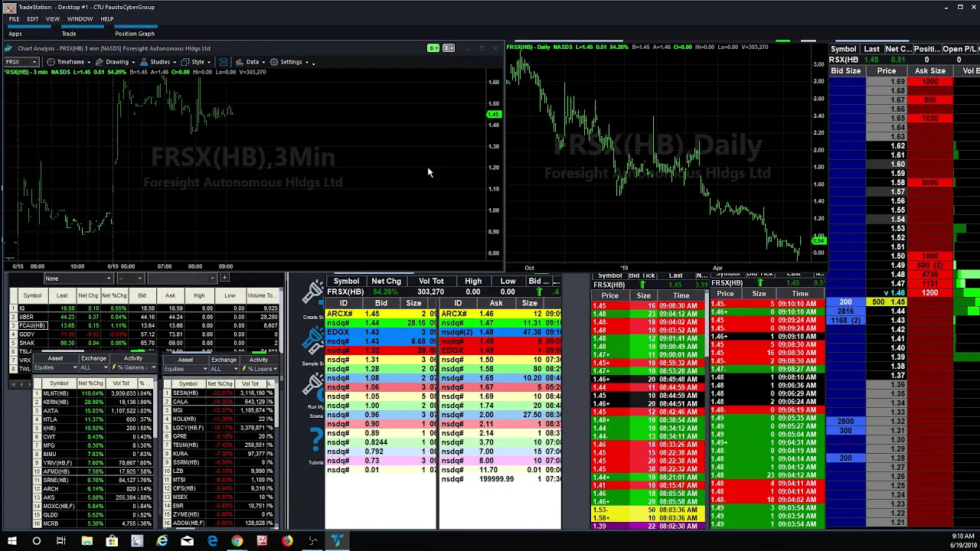The width and height of the screenshot is (980, 551).
Task: Click the 1.58 ask size 8000 cell
Action: click(x=930, y=182)
